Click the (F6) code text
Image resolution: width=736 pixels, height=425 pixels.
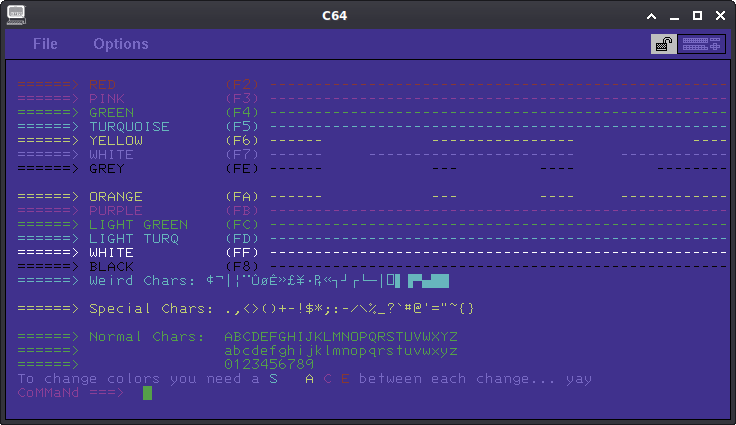click(242, 140)
